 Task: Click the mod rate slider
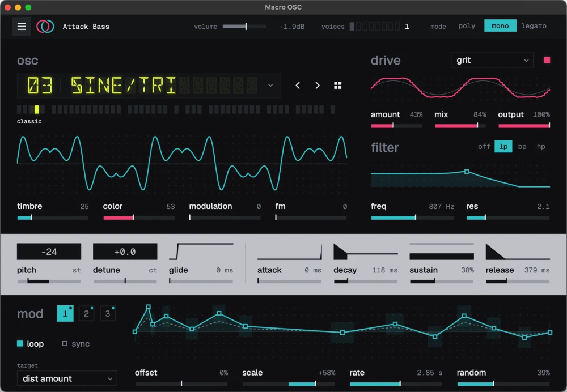point(396,384)
